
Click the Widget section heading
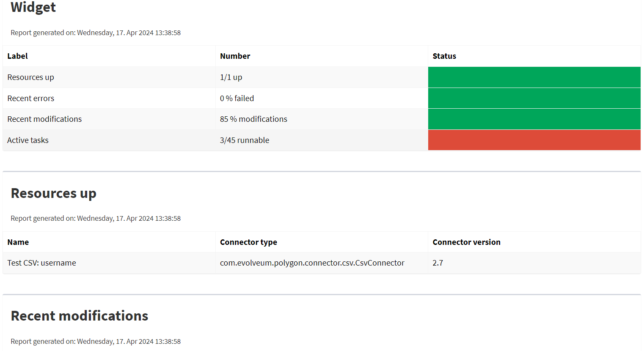pyautogui.click(x=33, y=7)
